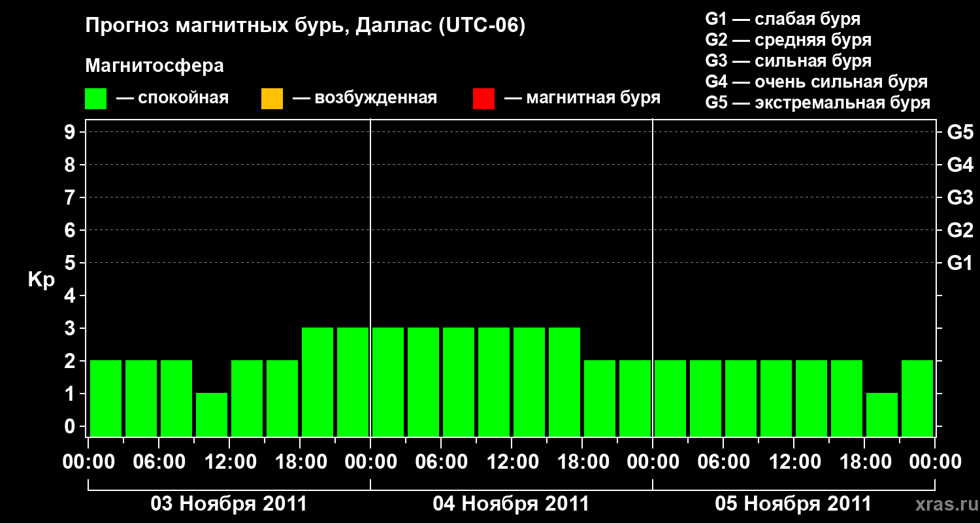Click the '12:00' time label under 03 Ноября
This screenshot has width=980, height=523.
[229, 462]
